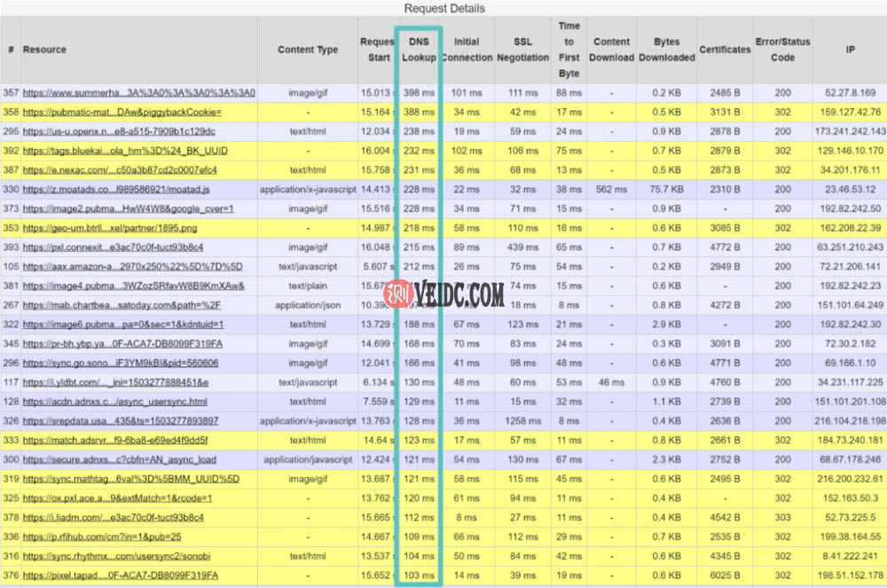The width and height of the screenshot is (887, 588).
Task: Click the Resource column header
Action: point(44,50)
